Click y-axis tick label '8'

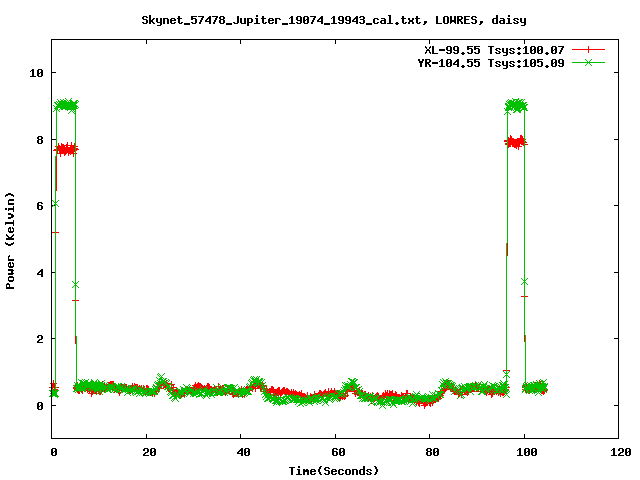[40, 140]
